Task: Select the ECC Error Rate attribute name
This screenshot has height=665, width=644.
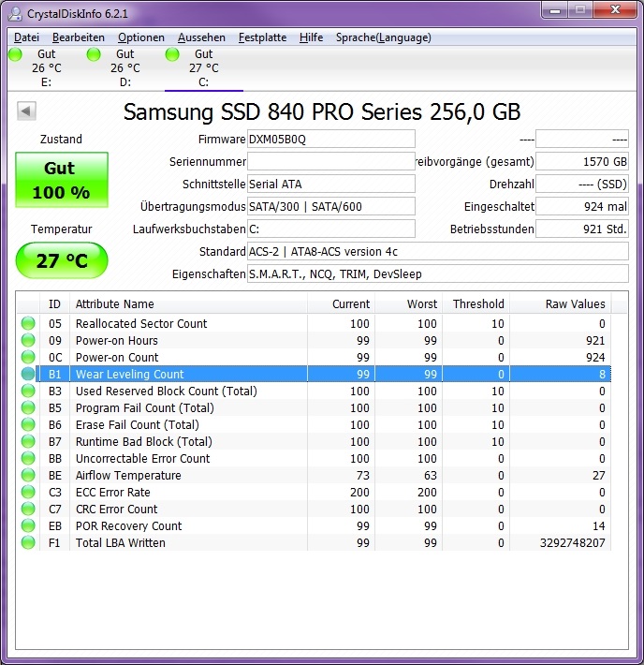Action: 112,493
